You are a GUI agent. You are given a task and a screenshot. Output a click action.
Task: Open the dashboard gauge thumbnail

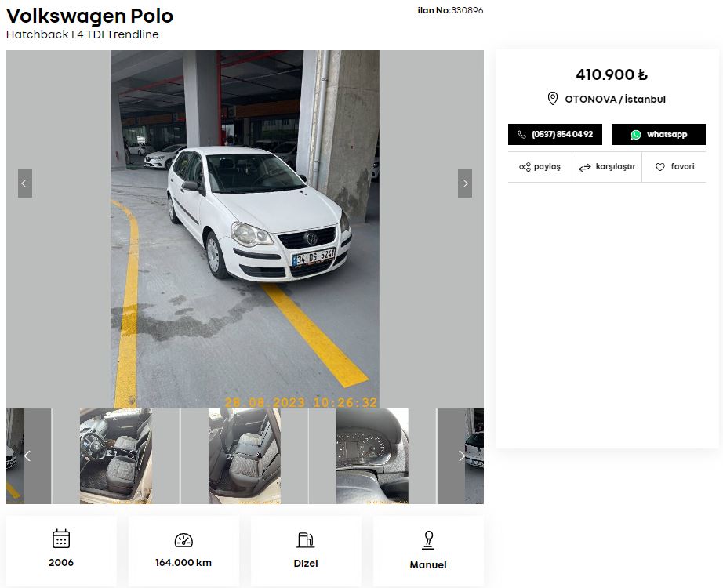pos(372,456)
